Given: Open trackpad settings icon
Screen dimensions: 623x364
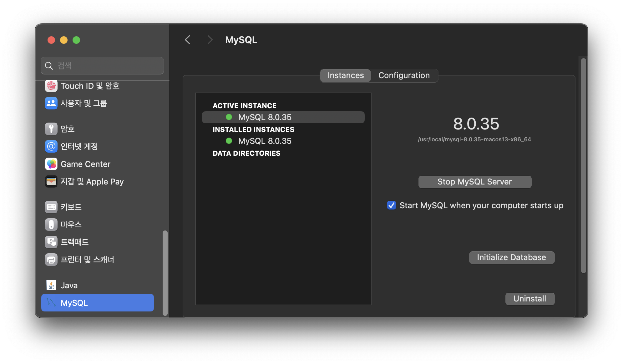Looking at the screenshot, I should click(51, 242).
